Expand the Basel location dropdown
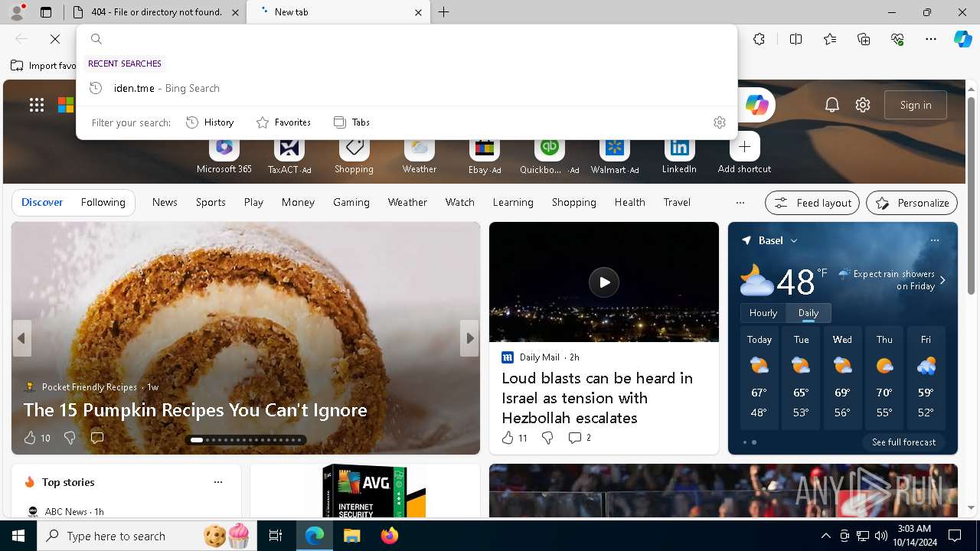980x551 pixels. point(794,240)
